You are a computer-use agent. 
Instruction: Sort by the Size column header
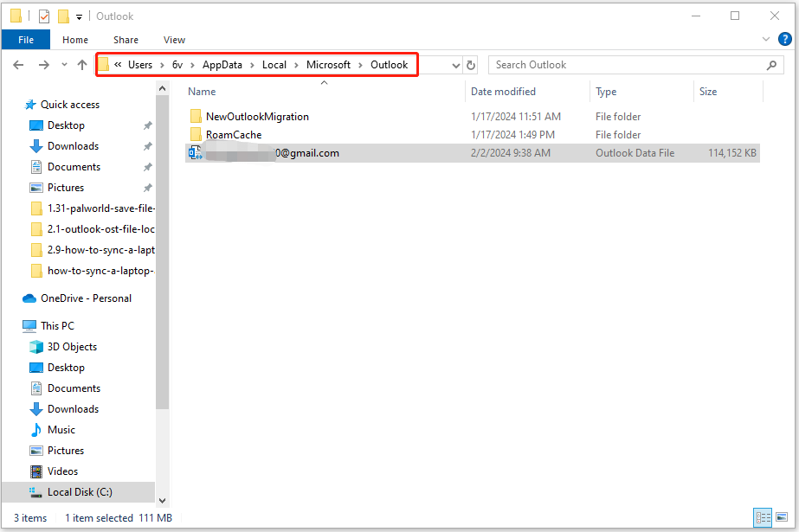[708, 92]
